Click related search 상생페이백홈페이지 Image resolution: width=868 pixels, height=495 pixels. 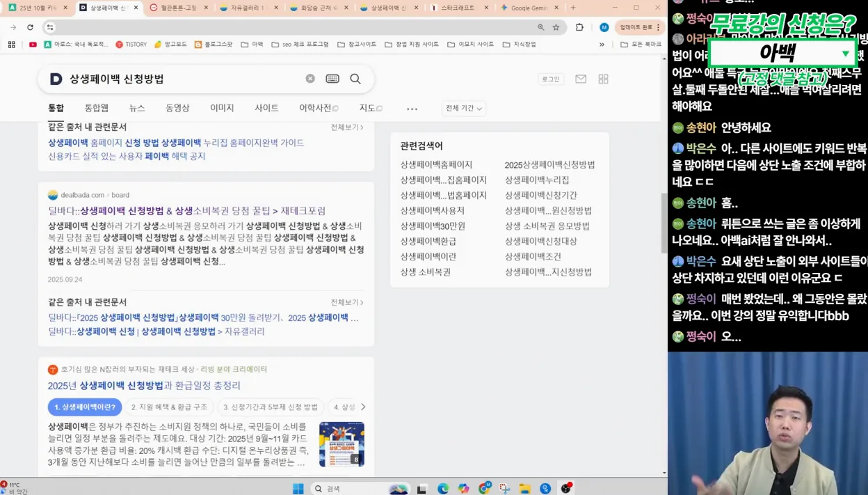coord(436,164)
